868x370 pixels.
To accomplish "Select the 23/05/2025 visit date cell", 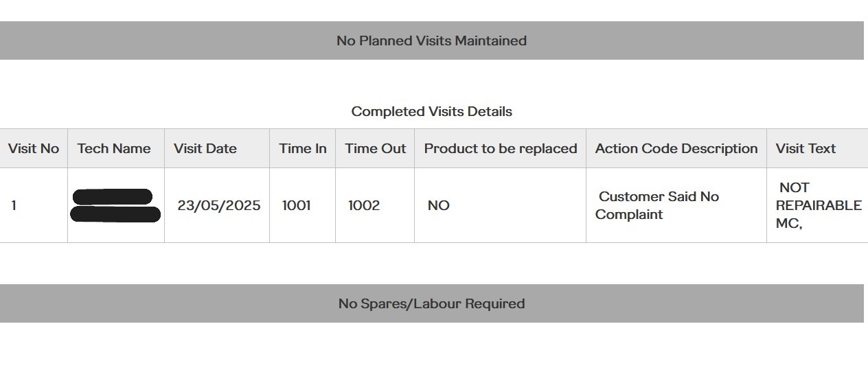I will (218, 205).
